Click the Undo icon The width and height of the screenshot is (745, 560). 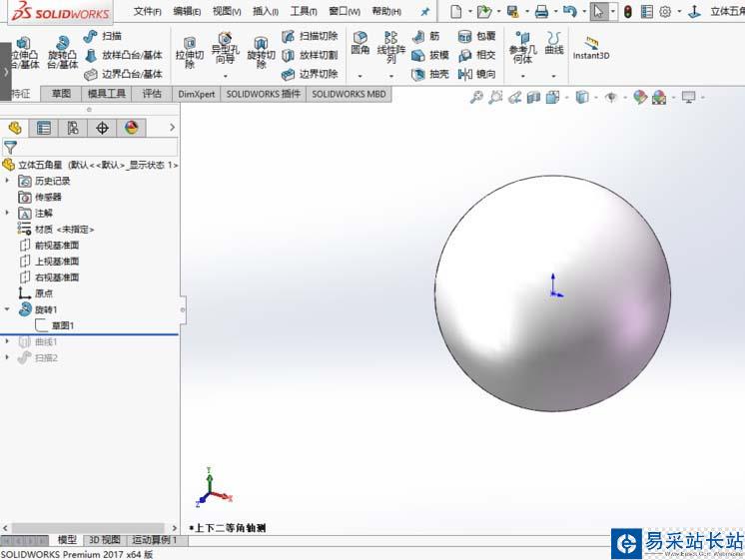pos(569,11)
